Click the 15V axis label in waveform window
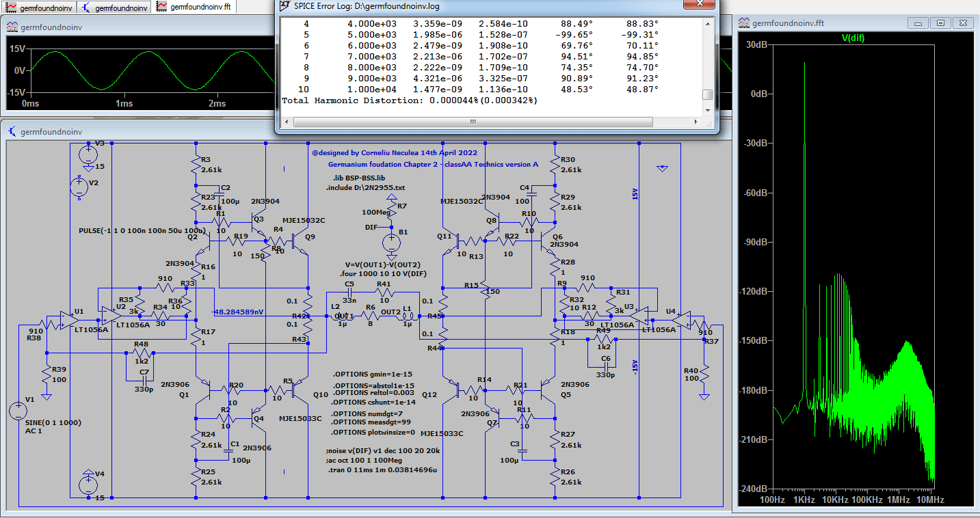Viewport: 980px width, 518px height. click(17, 49)
